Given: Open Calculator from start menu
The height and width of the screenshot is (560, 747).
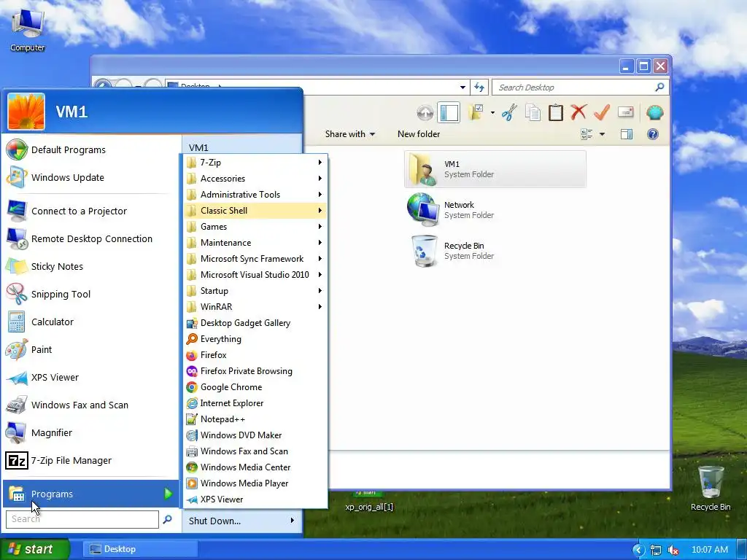Looking at the screenshot, I should click(x=90, y=322).
